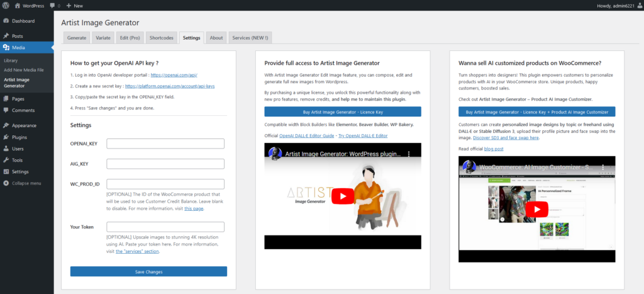Click the Settings sliders icon in sidebar
The image size is (644, 294).
point(6,172)
